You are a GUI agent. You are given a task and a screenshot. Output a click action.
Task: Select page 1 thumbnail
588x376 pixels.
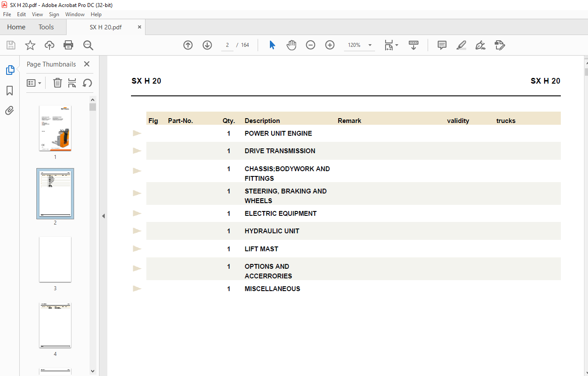click(55, 128)
